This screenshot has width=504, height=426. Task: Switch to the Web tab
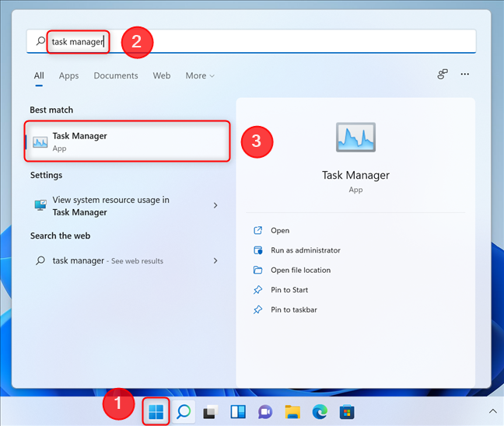pyautogui.click(x=162, y=76)
